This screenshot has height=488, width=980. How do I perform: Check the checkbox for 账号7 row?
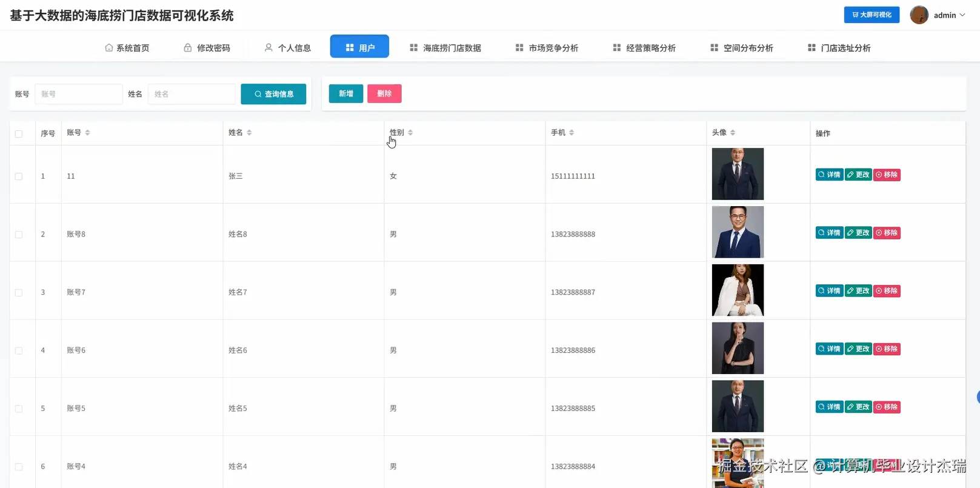[19, 293]
